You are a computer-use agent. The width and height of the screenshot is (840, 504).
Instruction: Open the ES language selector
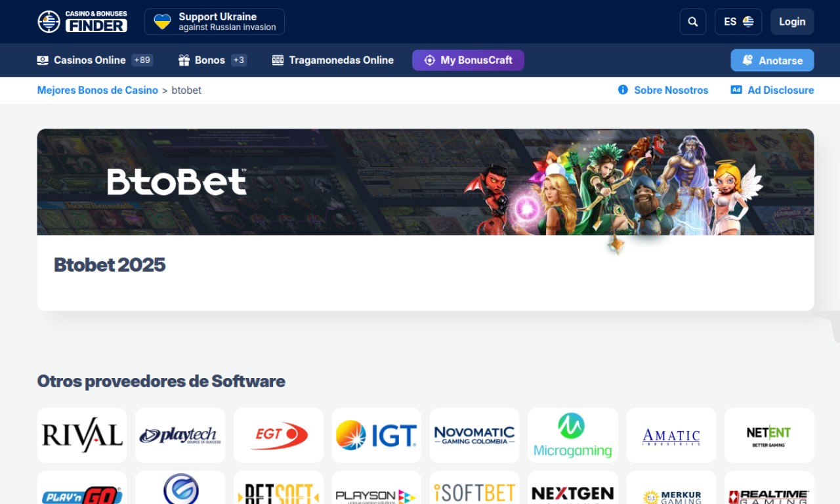[x=738, y=22]
